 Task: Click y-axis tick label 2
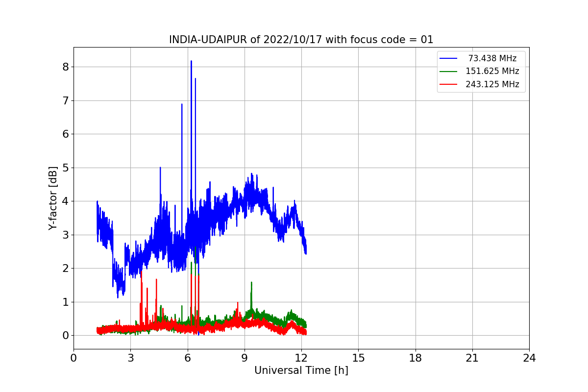click(65, 268)
